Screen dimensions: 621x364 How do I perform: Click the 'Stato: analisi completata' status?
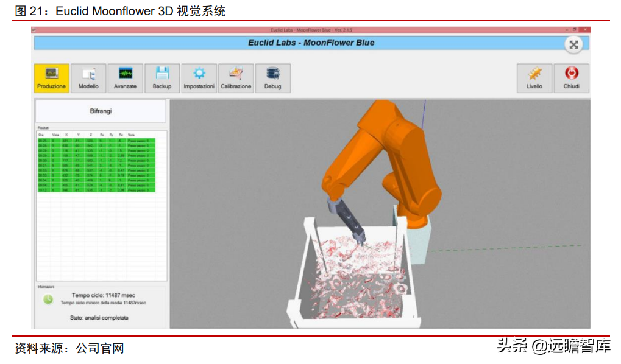(x=99, y=318)
